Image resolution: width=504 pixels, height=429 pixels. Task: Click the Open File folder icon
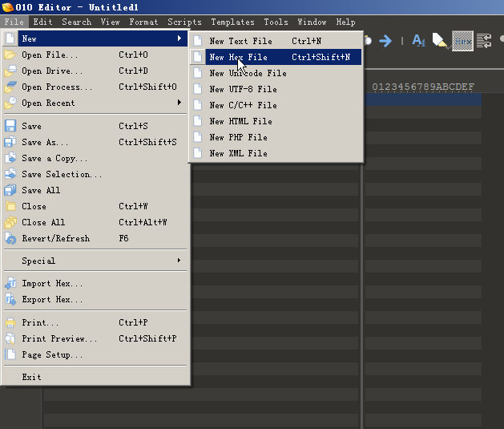tap(10, 55)
